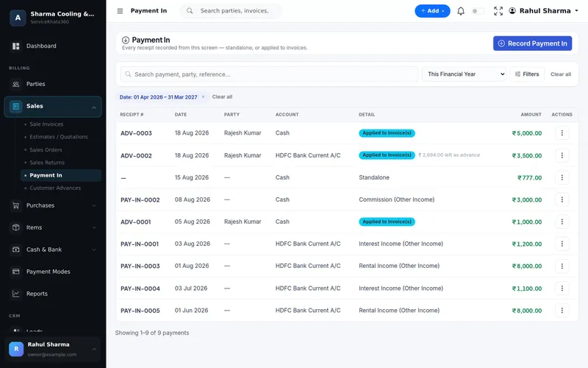Click the Cash & Bank icon

[15, 250]
